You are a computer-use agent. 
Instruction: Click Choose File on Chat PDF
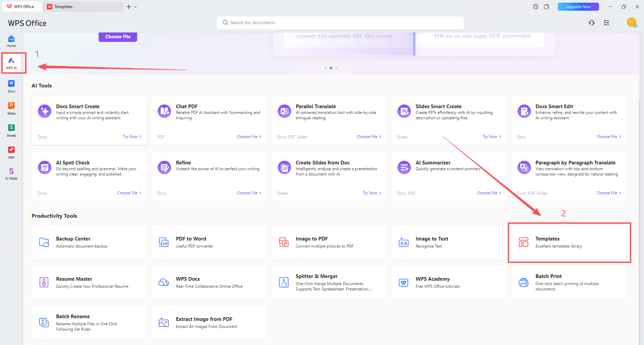click(249, 137)
